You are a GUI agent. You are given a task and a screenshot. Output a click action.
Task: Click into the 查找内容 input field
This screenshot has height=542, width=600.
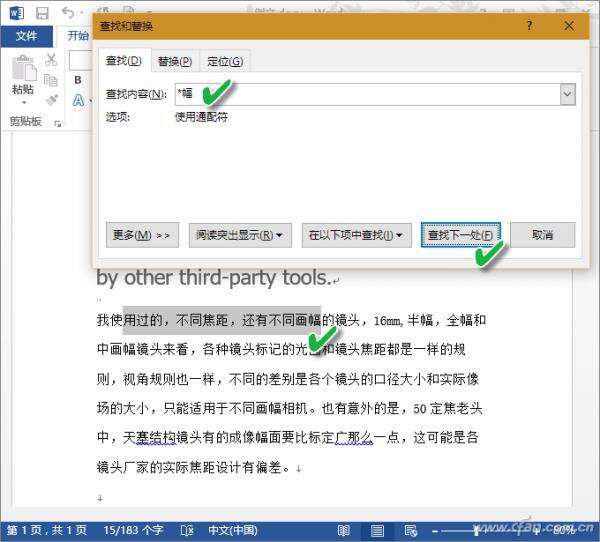[368, 94]
